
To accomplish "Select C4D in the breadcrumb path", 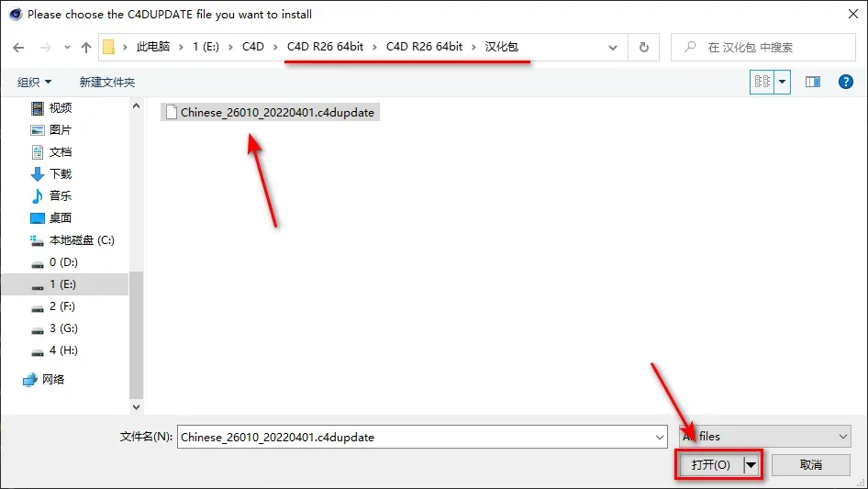I will (x=253, y=47).
